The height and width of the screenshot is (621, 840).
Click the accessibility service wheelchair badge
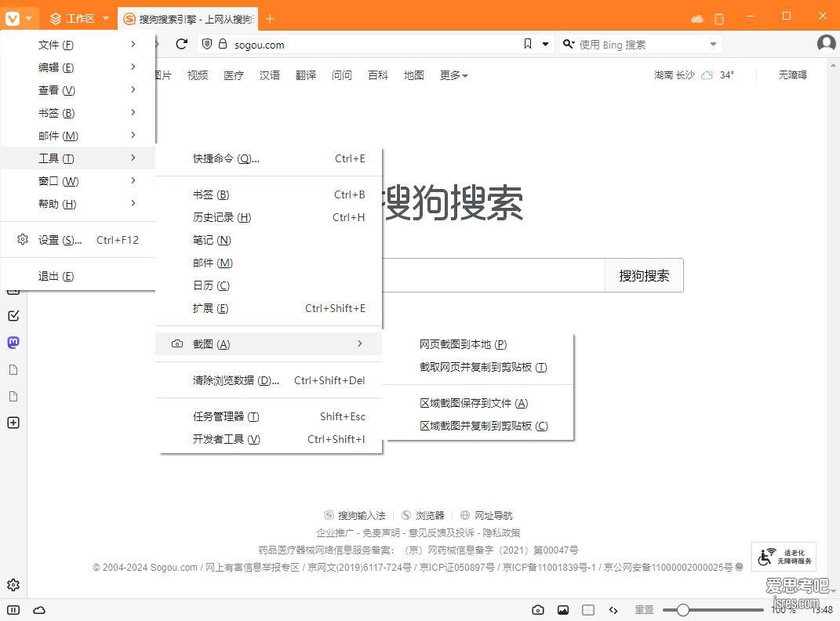[x=784, y=557]
